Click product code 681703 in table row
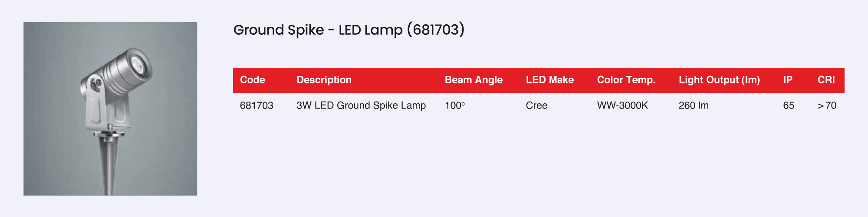868x217 pixels. tap(256, 105)
